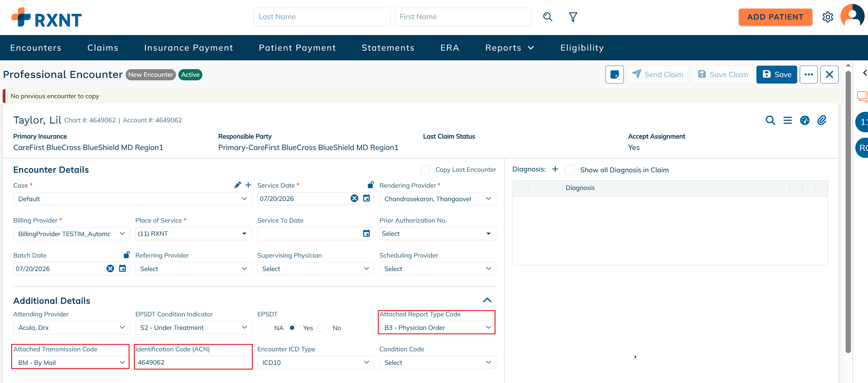Viewport: 868px width, 383px height.
Task: Open the Service Date calendar picker
Action: click(366, 198)
